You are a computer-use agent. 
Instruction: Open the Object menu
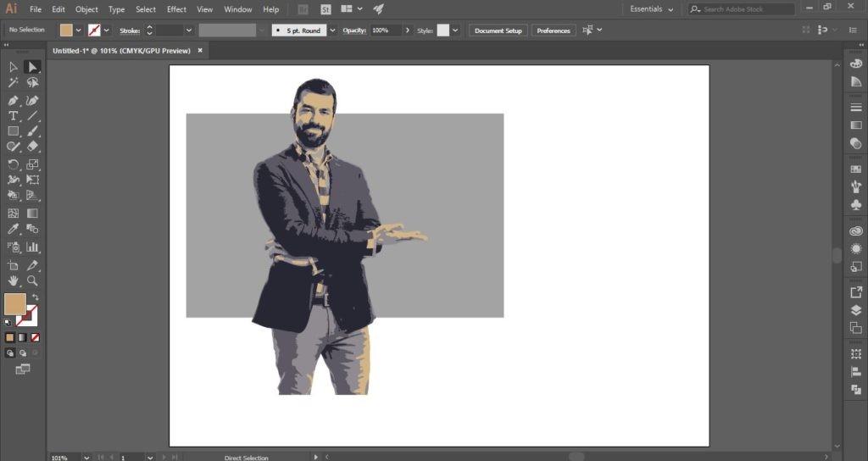click(x=86, y=9)
